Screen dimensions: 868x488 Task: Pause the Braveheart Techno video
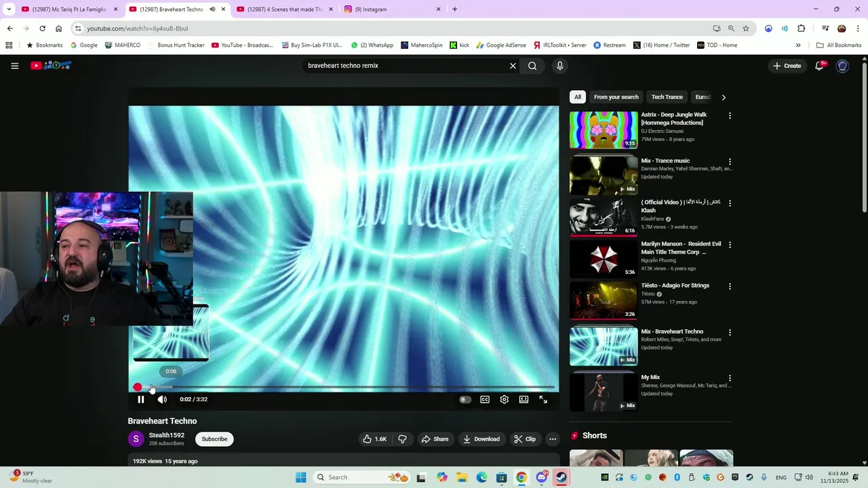pos(141,399)
